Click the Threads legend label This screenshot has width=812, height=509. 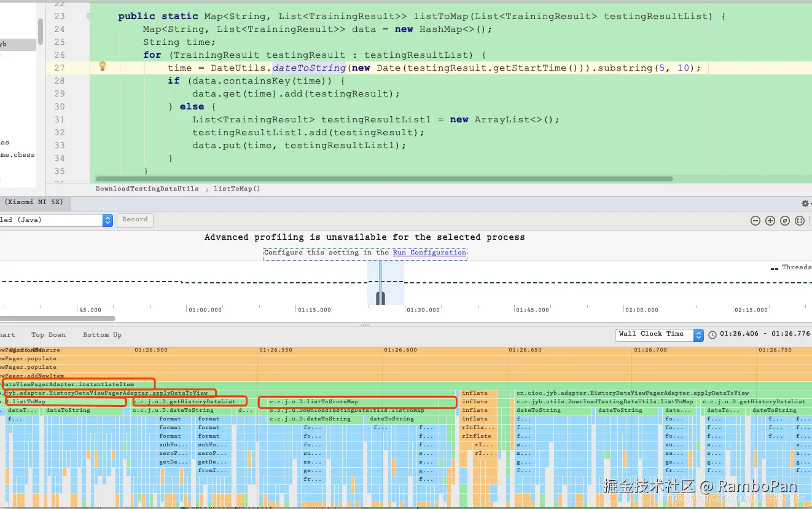(796, 267)
